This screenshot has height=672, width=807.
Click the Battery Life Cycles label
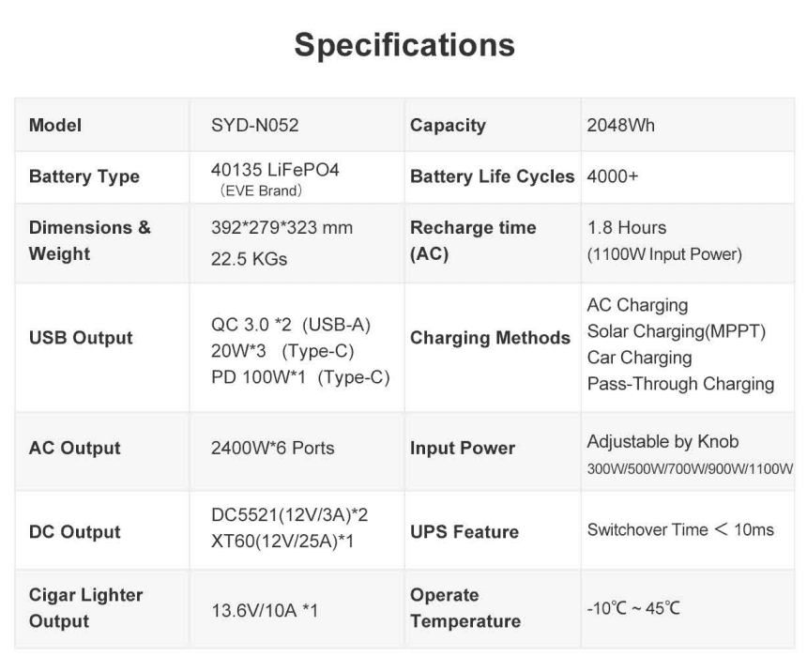[x=492, y=176]
